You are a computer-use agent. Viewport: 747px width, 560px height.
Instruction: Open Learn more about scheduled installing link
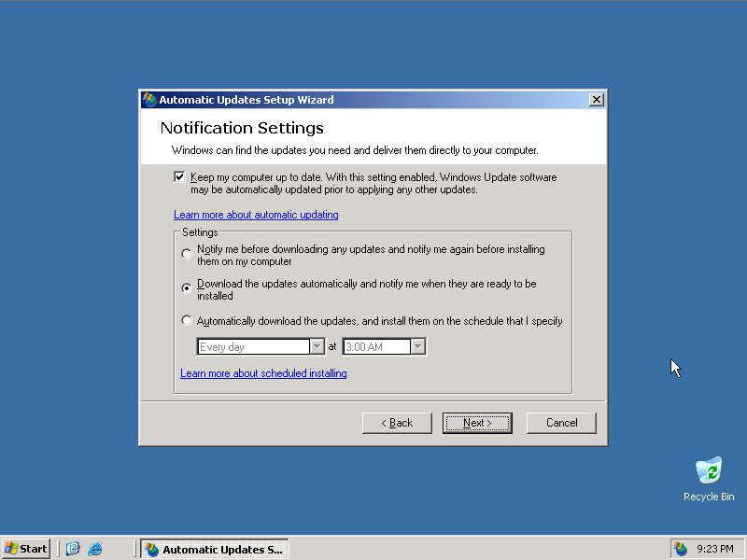coord(263,373)
